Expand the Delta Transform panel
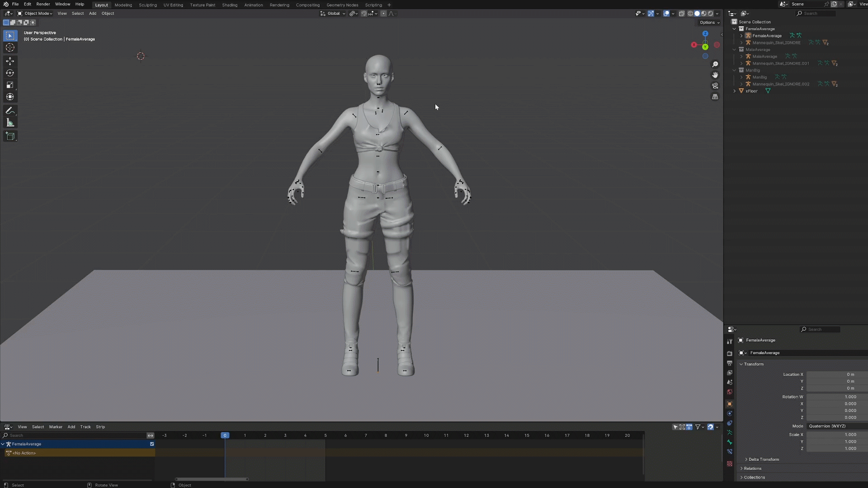 tap(764, 460)
